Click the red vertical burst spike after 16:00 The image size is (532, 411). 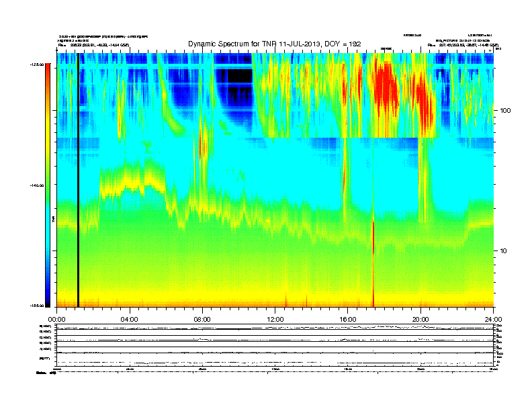(373, 263)
